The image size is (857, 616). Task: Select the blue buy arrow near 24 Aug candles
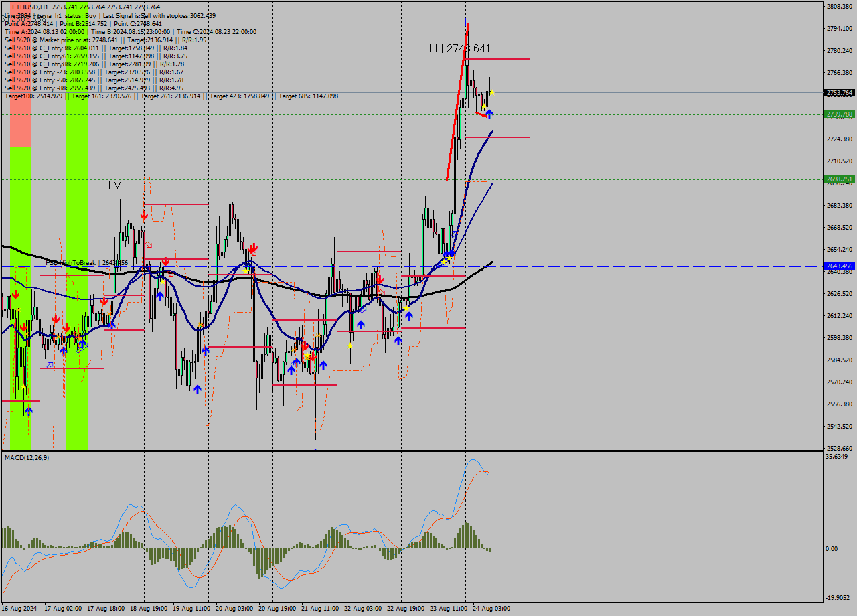coord(490,114)
